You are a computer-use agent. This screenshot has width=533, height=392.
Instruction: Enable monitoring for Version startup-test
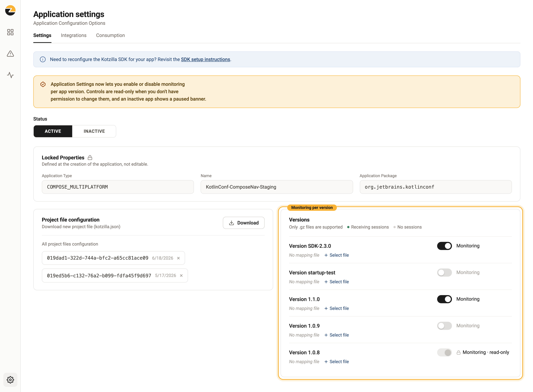444,272
